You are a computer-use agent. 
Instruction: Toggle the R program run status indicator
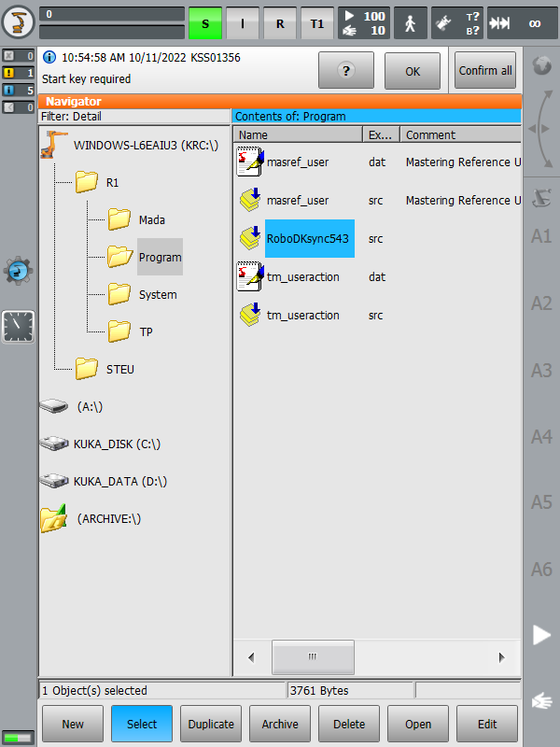click(280, 23)
